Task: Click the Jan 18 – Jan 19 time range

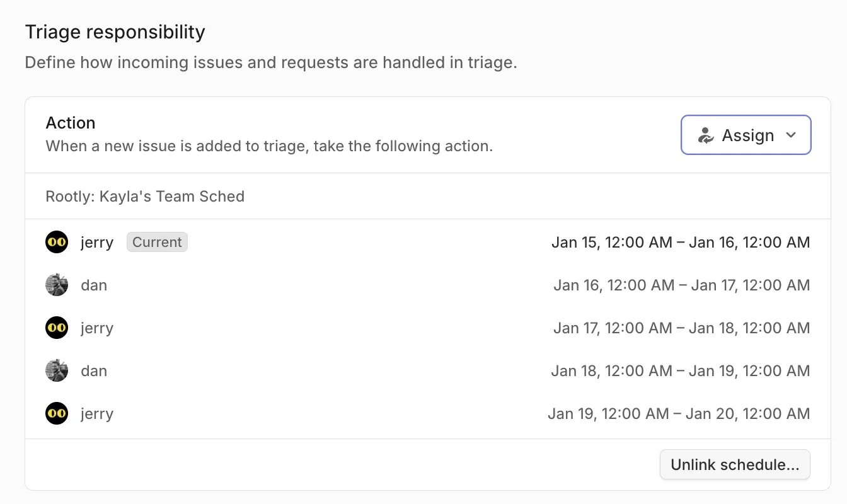Action: coord(680,371)
